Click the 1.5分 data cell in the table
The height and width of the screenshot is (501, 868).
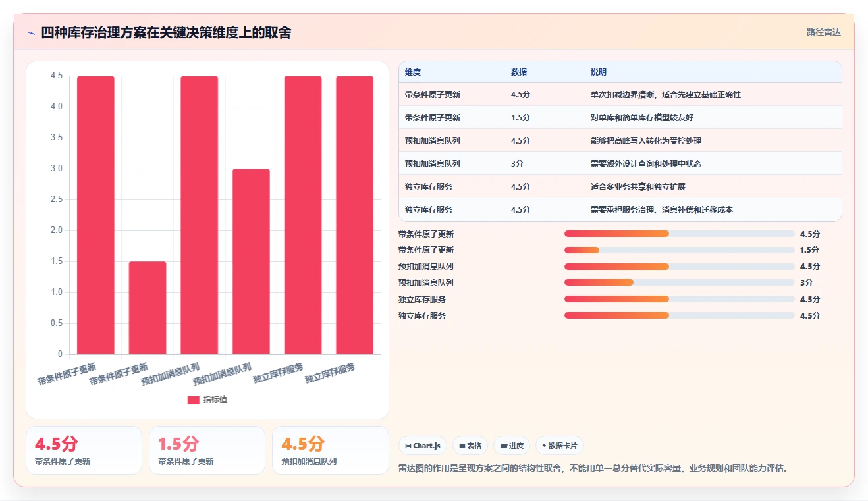click(x=520, y=118)
